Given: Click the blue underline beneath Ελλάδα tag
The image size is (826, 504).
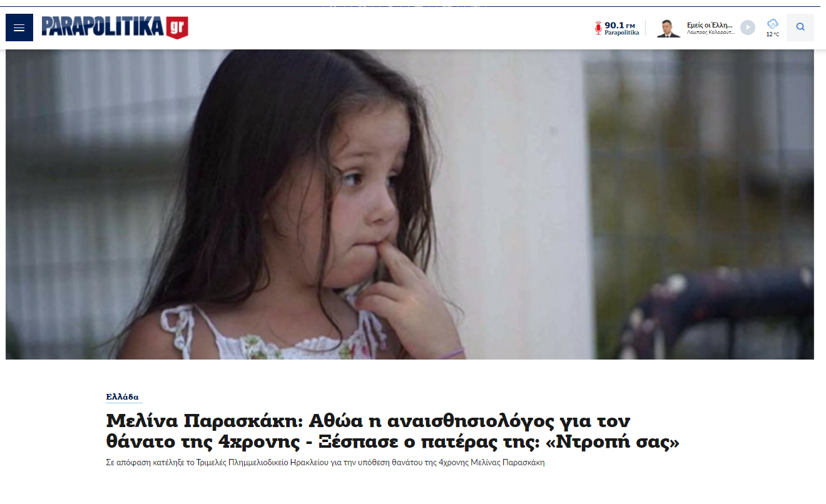Looking at the screenshot, I should click(125, 402).
